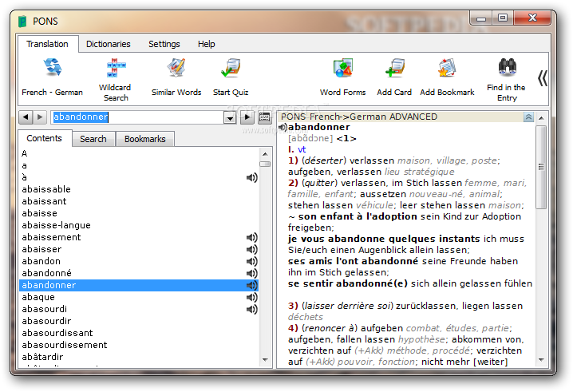Switch to the Bookmarks tab
This screenshot has width=573, height=392.
(x=144, y=139)
